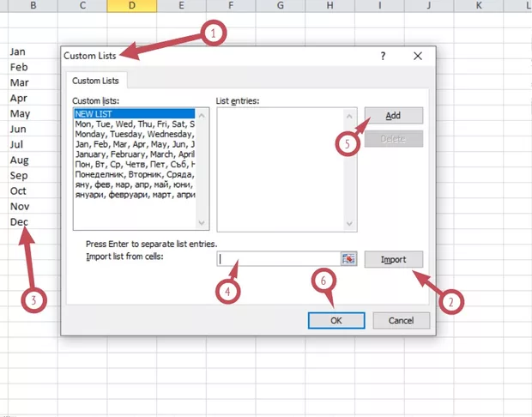The image size is (532, 417).
Task: Select the Monday, Tuesday, Wednesday list entry
Action: coord(135,134)
